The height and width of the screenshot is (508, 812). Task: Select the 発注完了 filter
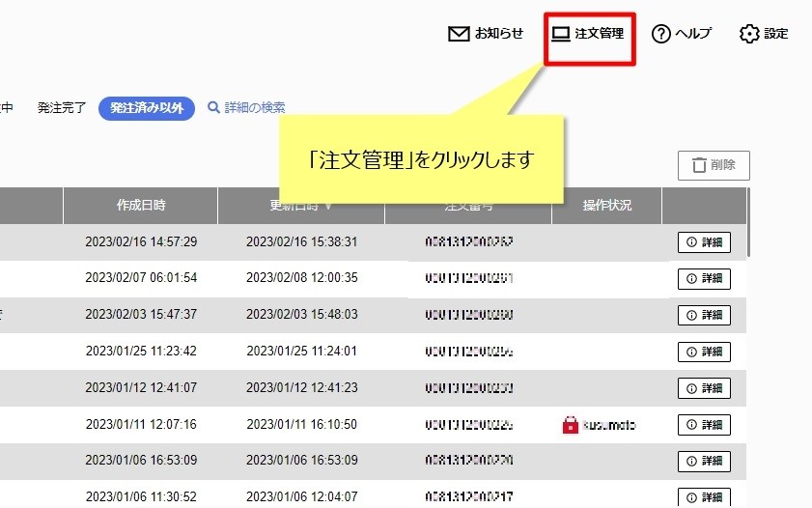[62, 108]
